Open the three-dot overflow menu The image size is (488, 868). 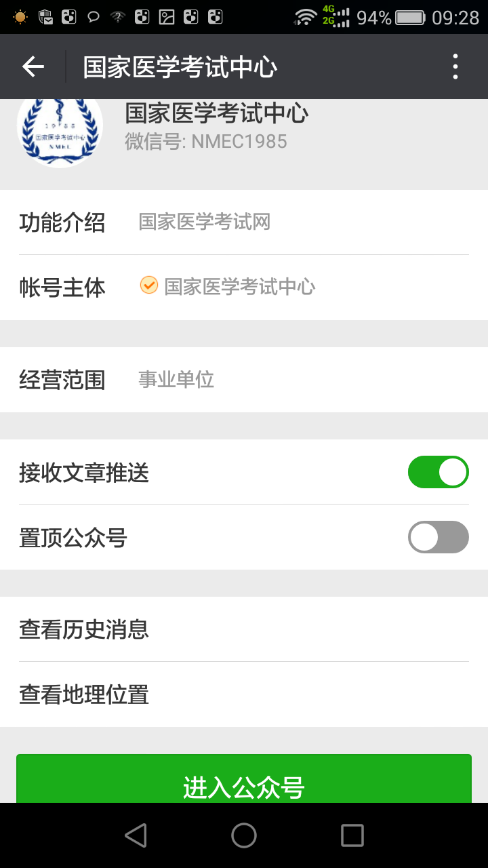pos(455,66)
